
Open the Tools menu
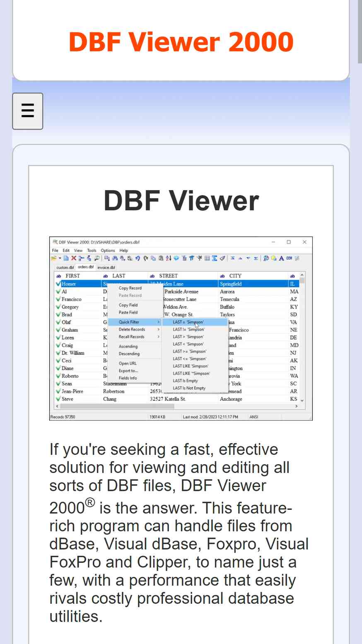[92, 251]
